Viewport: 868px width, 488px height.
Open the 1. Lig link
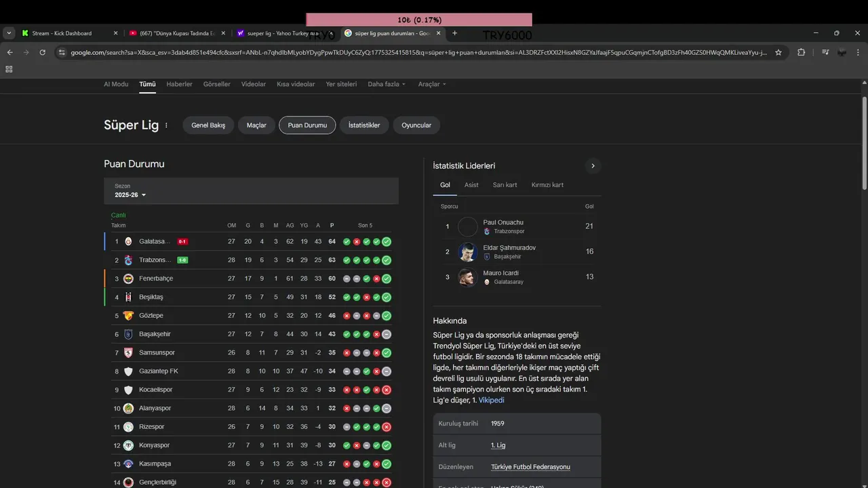tap(498, 445)
